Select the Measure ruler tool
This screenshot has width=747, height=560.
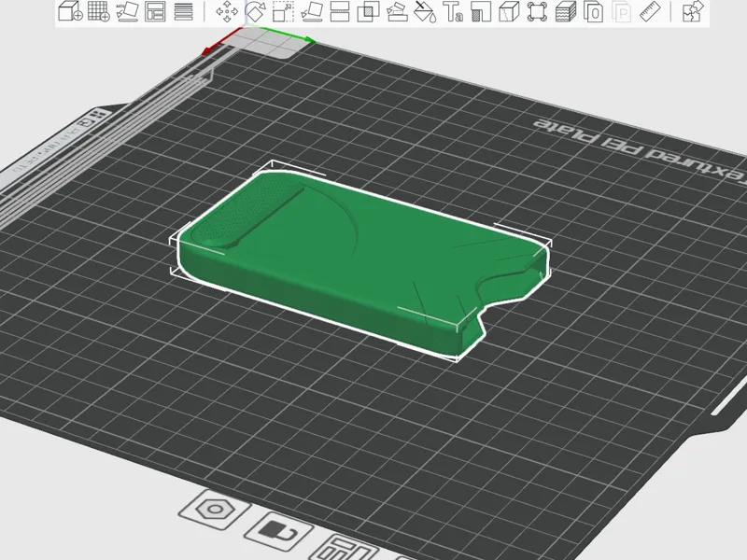pyautogui.click(x=650, y=11)
